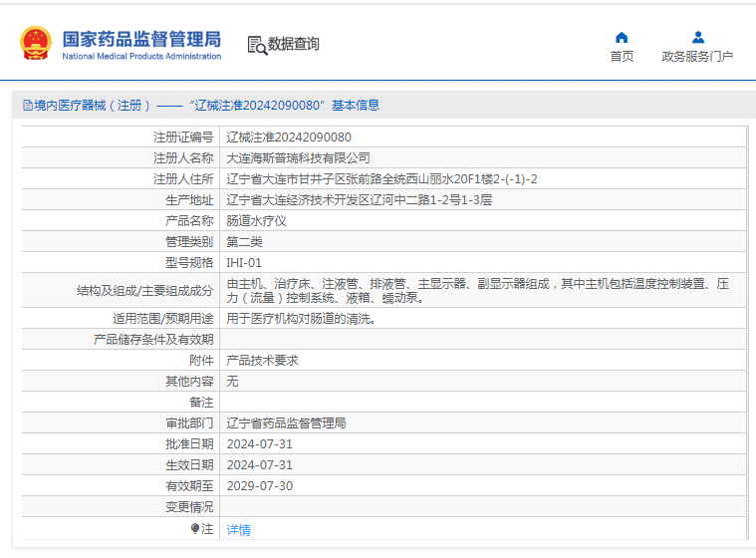Click the 审批部门 row label
This screenshot has width=756, height=558.
(x=189, y=423)
